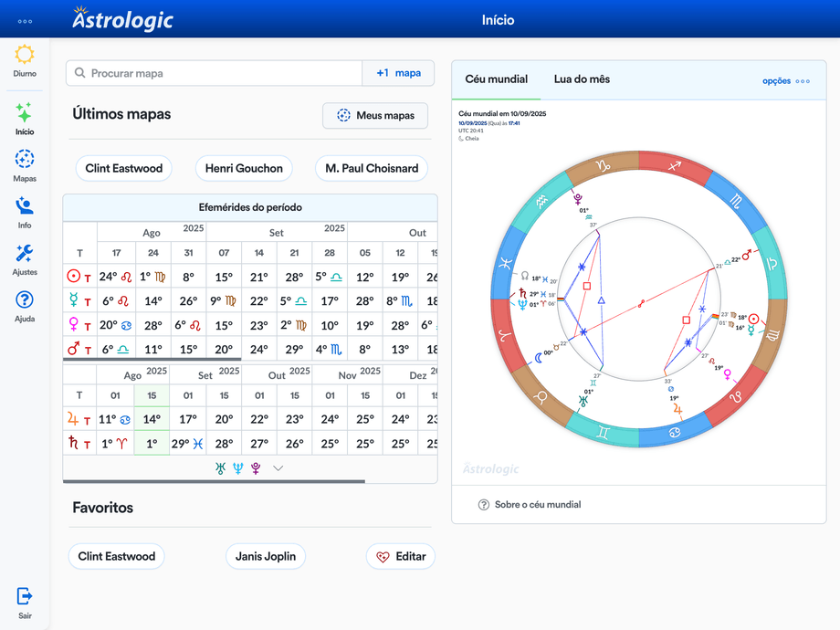This screenshot has width=840, height=630.
Task: Open Ajustes settings in the sidebar
Action: point(25,259)
